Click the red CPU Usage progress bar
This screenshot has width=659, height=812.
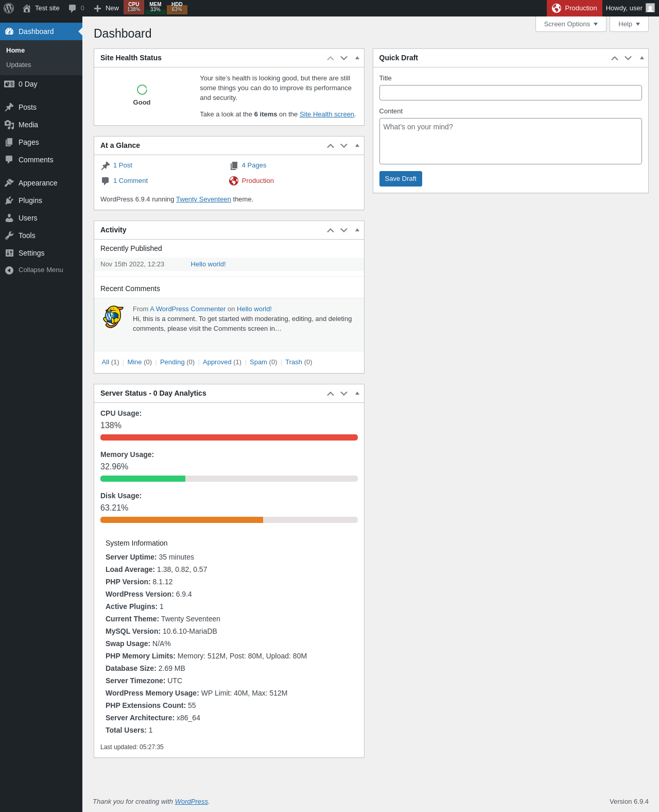[x=229, y=437]
